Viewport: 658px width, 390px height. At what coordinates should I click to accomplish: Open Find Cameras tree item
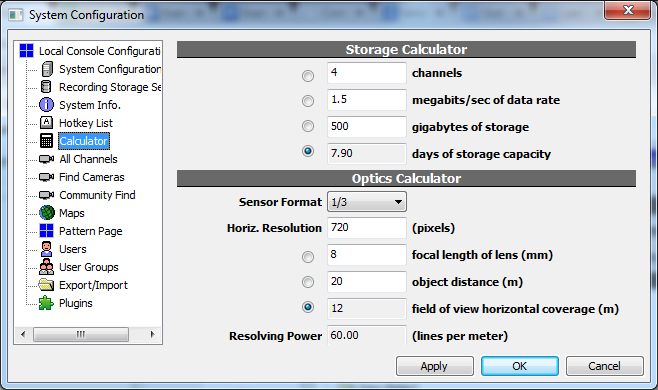91,177
